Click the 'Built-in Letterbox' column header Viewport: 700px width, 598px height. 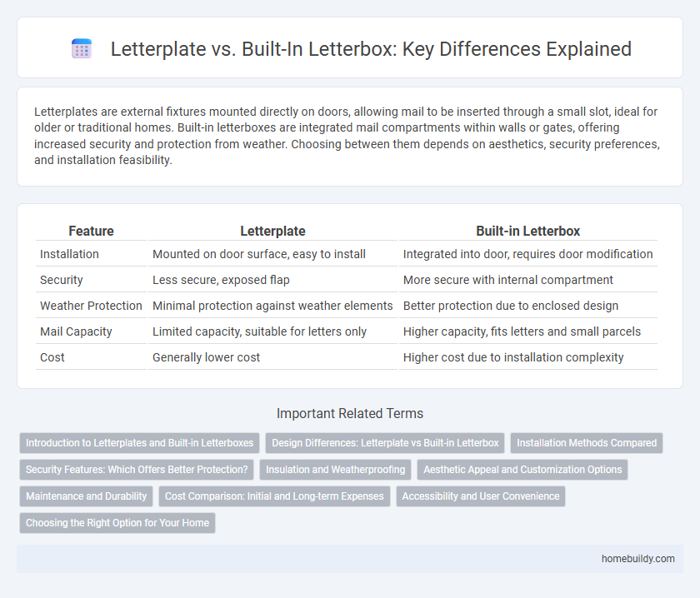coord(527,231)
